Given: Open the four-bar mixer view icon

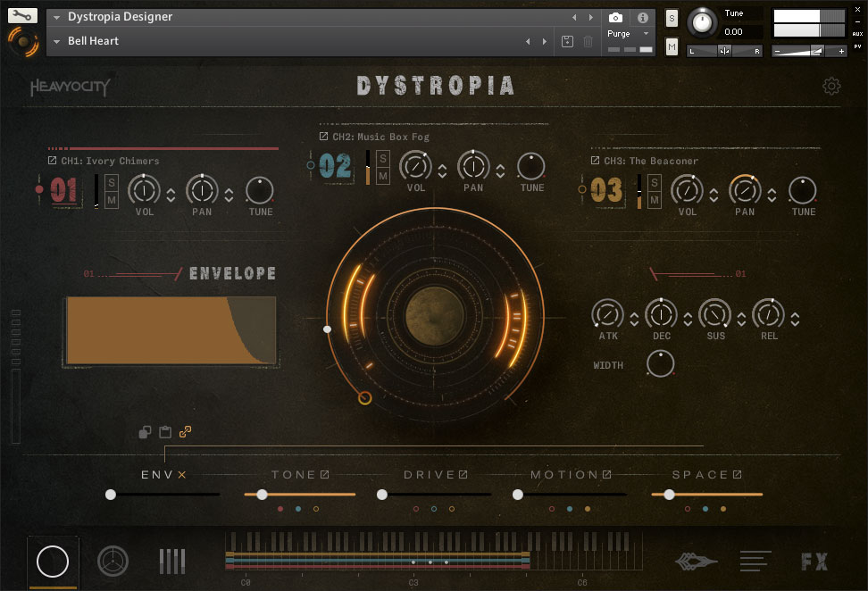Looking at the screenshot, I should pyautogui.click(x=172, y=562).
